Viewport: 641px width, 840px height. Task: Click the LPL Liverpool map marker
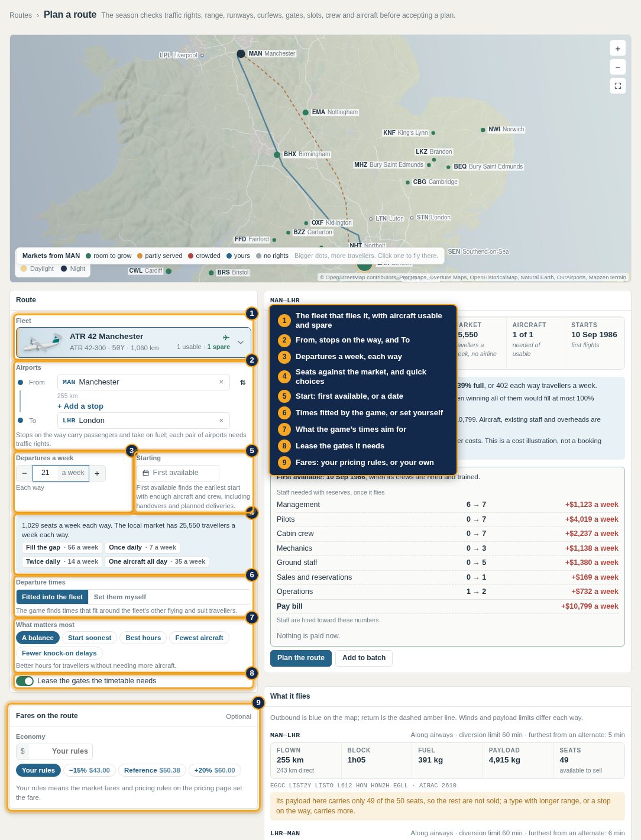[x=202, y=56]
